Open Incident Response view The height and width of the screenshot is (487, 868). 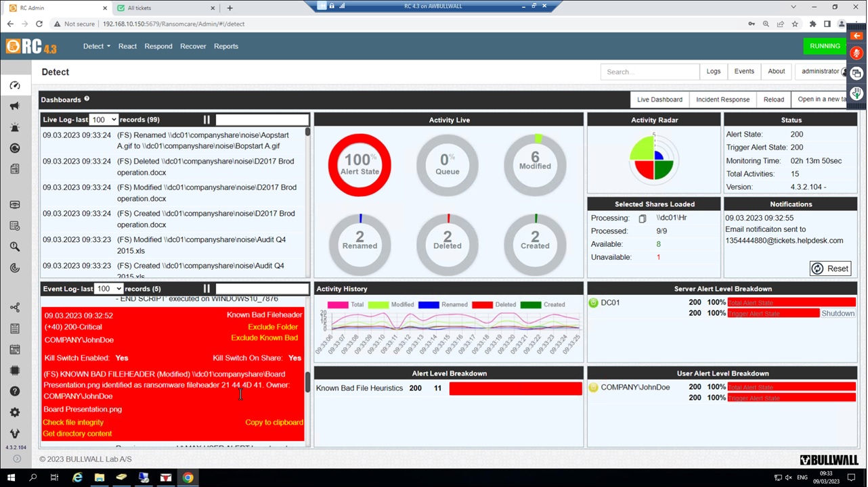[x=722, y=99]
